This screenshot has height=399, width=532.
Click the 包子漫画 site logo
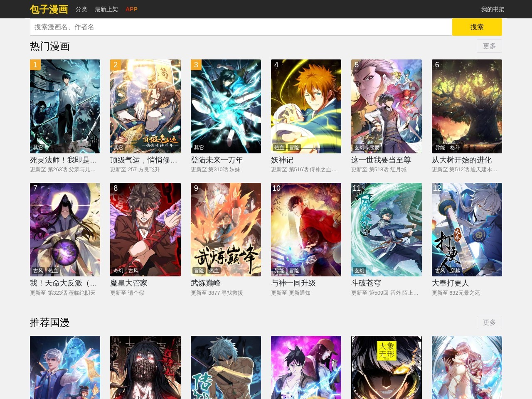[x=49, y=9]
